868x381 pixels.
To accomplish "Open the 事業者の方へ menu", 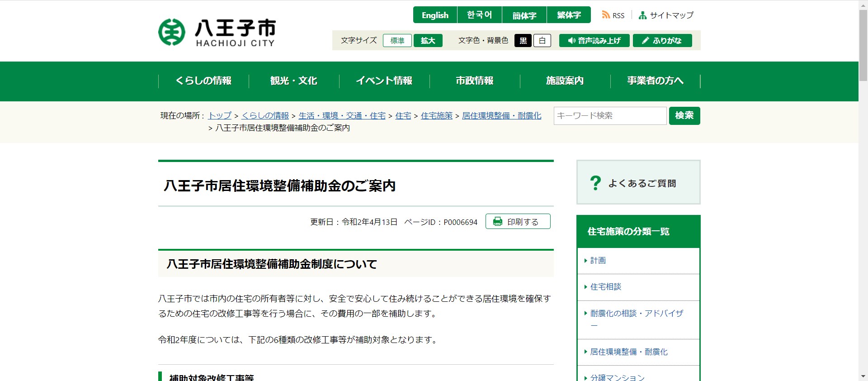I will [656, 81].
